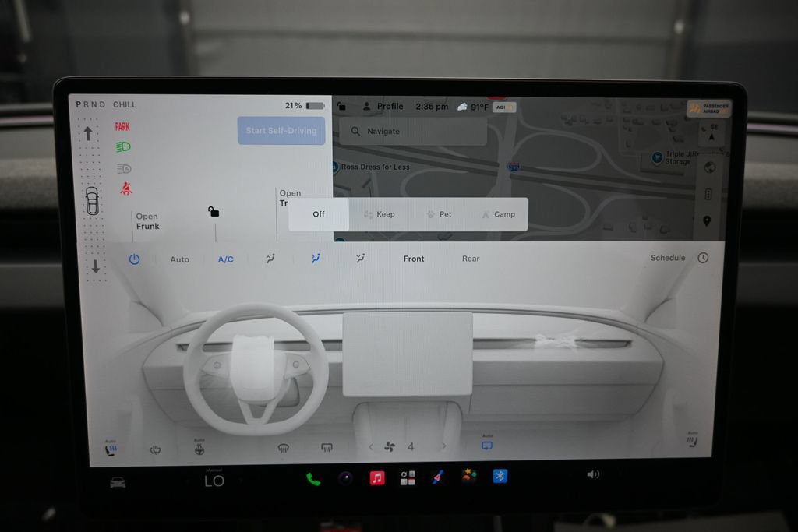Tap the traffic light map icon

(x=708, y=194)
